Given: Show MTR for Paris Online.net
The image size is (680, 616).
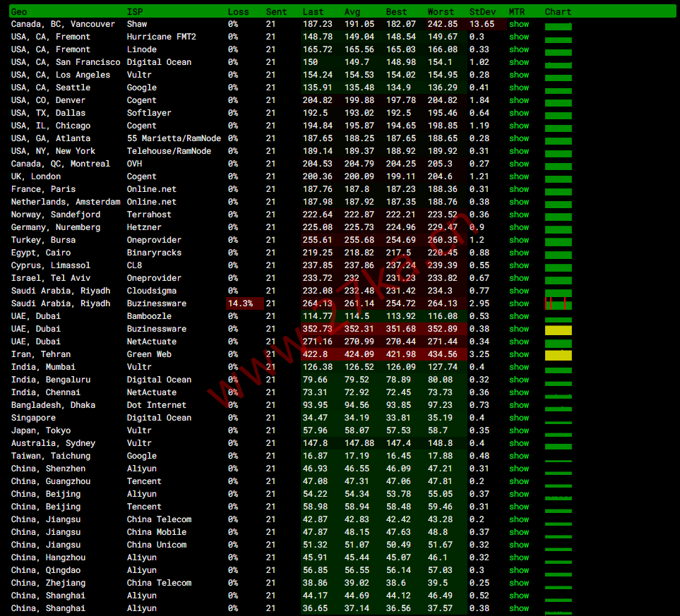Looking at the screenshot, I should click(x=519, y=189).
